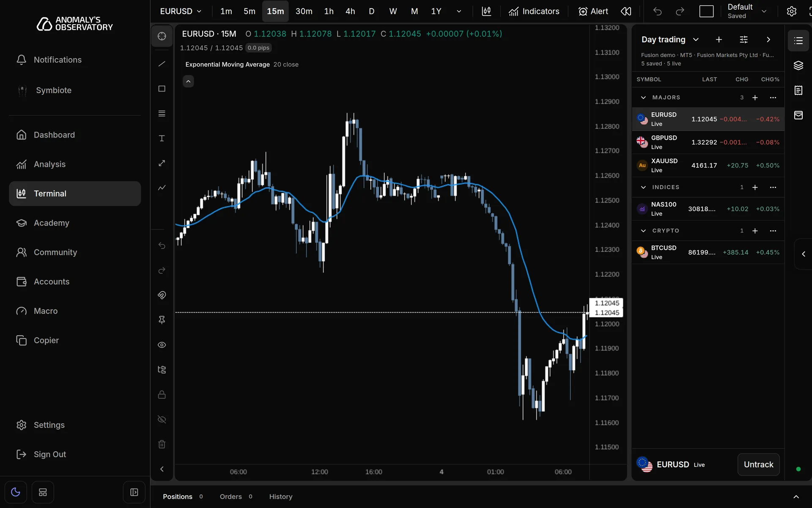This screenshot has height=508, width=812.
Task: Open MAJORS group more options
Action: click(x=773, y=97)
